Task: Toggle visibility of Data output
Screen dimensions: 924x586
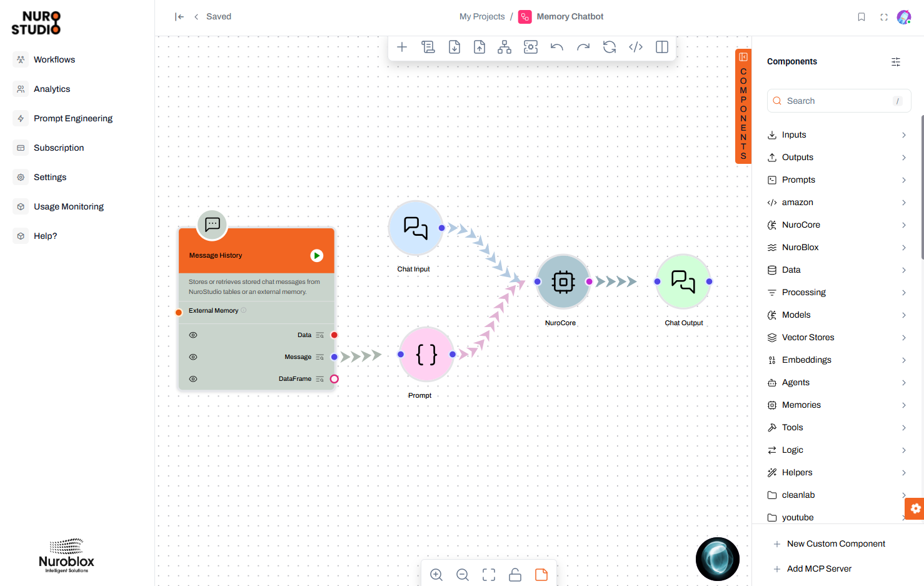Action: point(193,335)
